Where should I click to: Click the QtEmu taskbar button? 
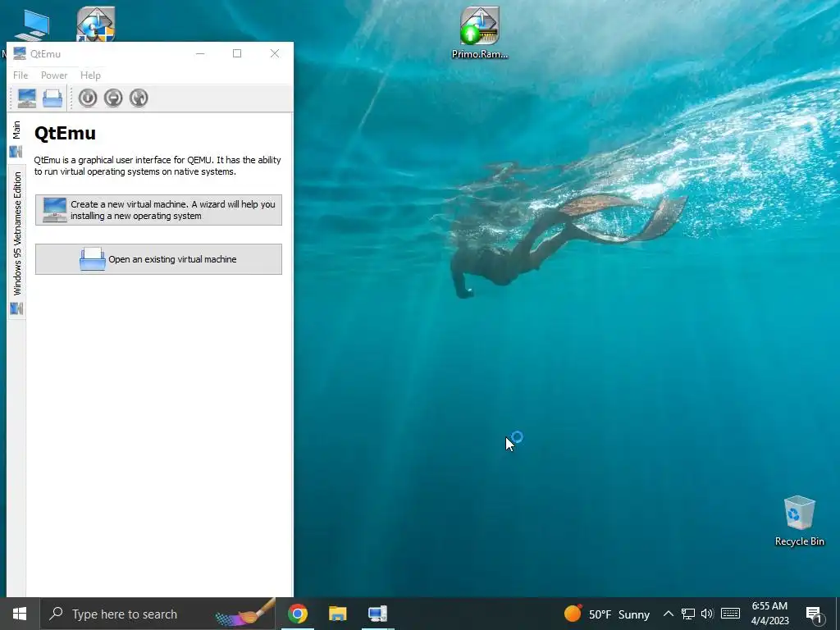coord(377,614)
